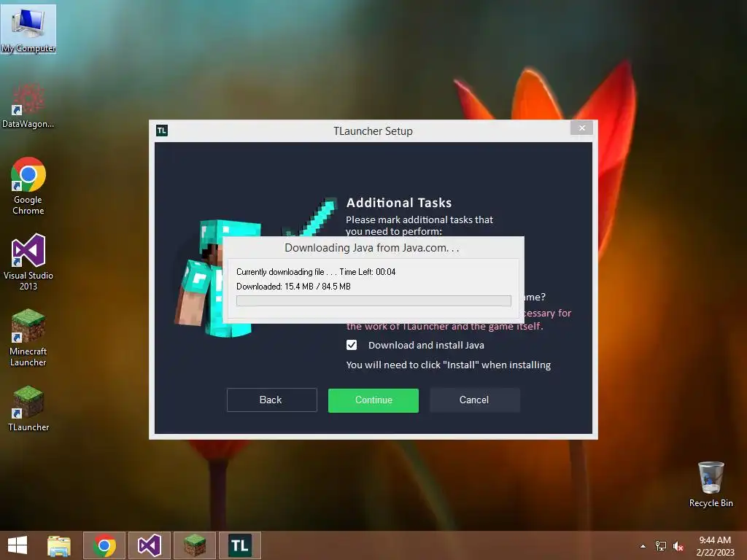Uncheck Download and install Java

(x=352, y=345)
